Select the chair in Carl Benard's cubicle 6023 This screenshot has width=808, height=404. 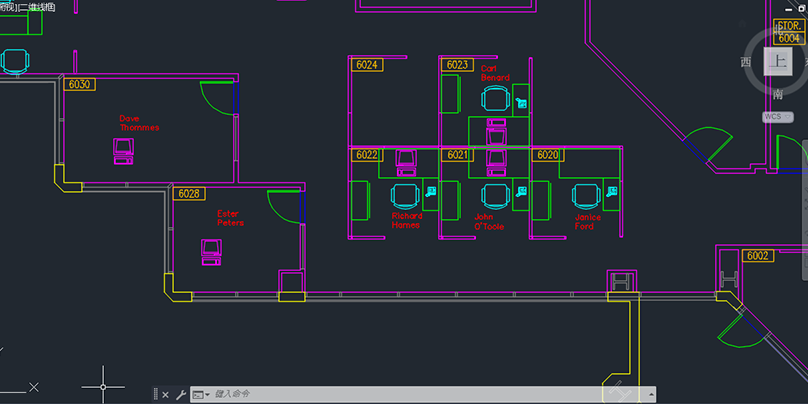coord(495,98)
